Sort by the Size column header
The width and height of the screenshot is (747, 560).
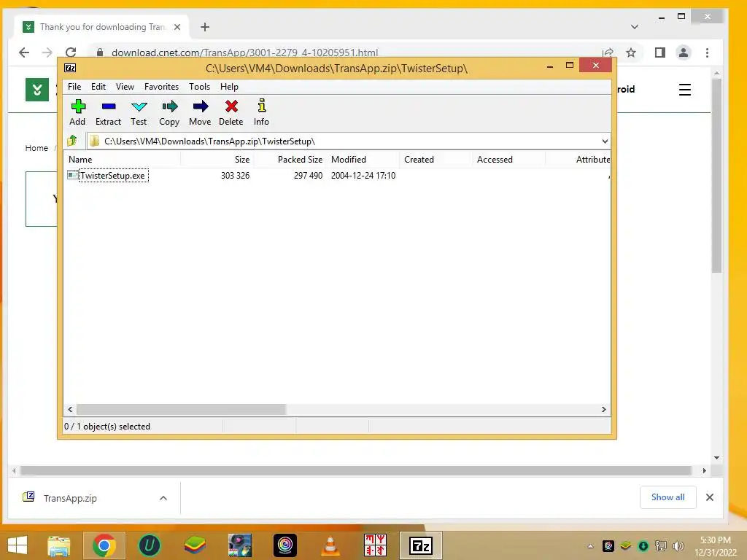[x=217, y=160]
